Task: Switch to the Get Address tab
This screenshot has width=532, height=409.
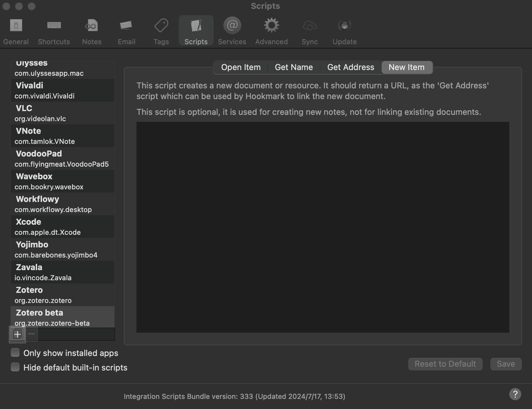Action: (x=351, y=67)
